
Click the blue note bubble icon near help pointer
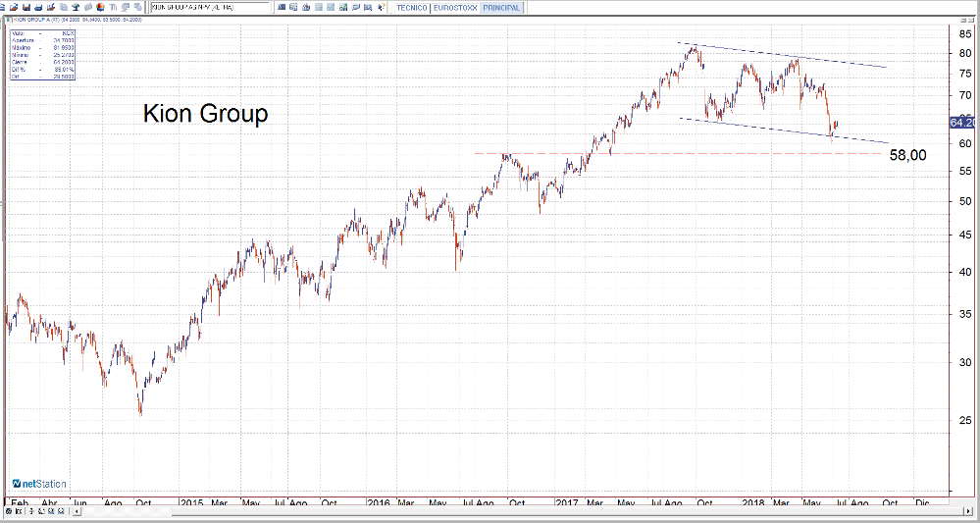click(x=356, y=8)
